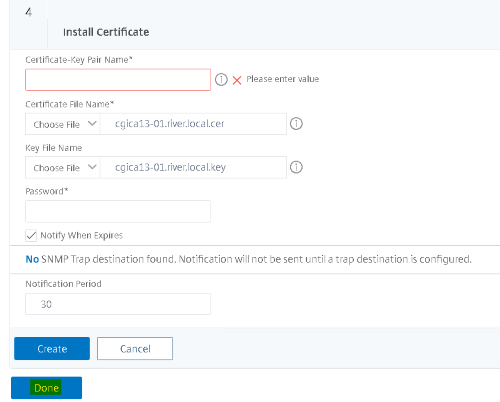Click the Cancel button
This screenshot has width=500, height=402.
pos(135,348)
